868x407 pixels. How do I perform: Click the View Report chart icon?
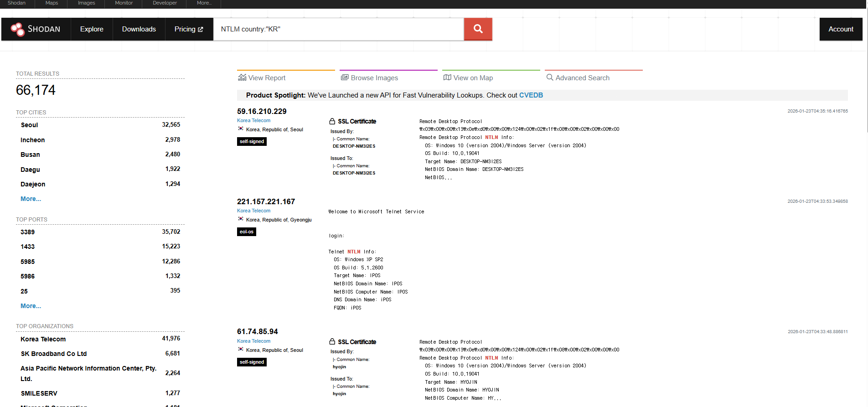tap(242, 77)
